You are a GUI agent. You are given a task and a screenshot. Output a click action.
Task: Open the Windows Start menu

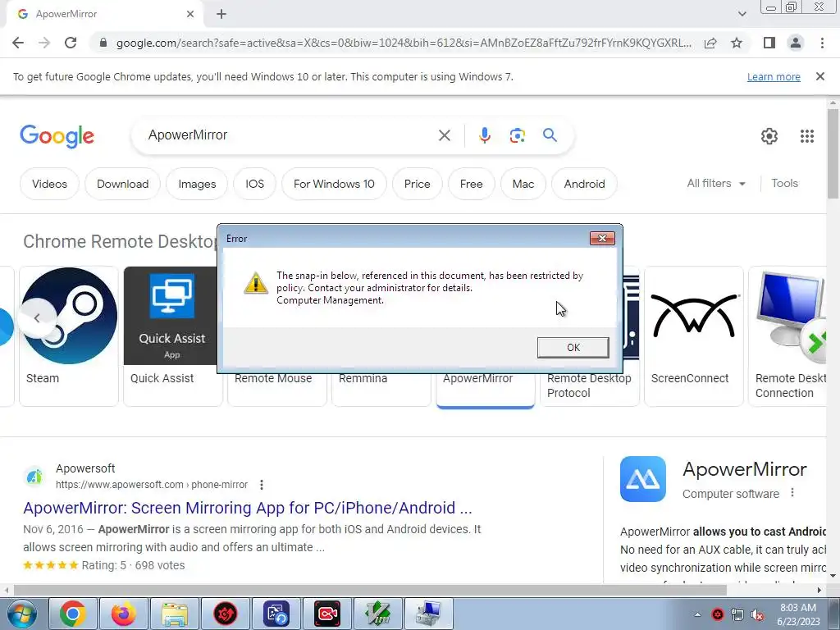[x=21, y=614]
